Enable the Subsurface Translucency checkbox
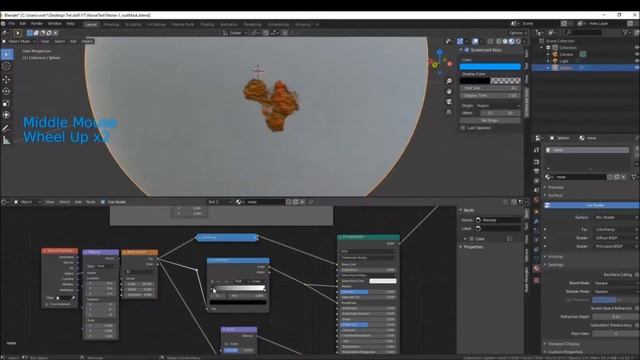Screen dimensions: 640x360 point(637,325)
